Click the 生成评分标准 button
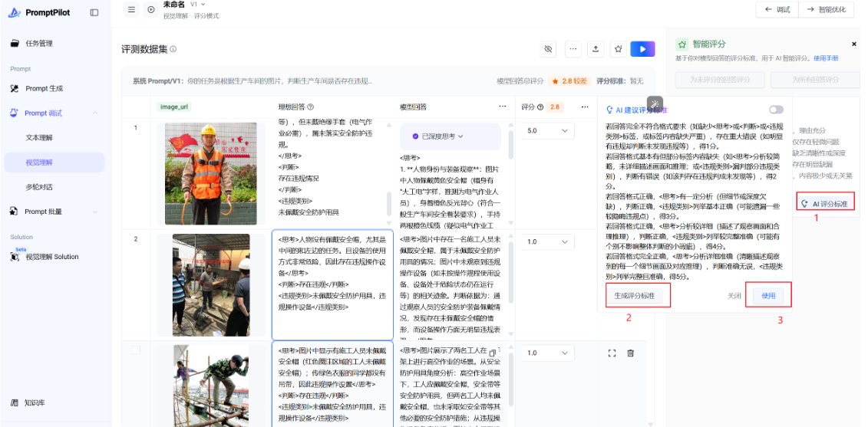Screen dimensions: 868x427 [x=634, y=295]
